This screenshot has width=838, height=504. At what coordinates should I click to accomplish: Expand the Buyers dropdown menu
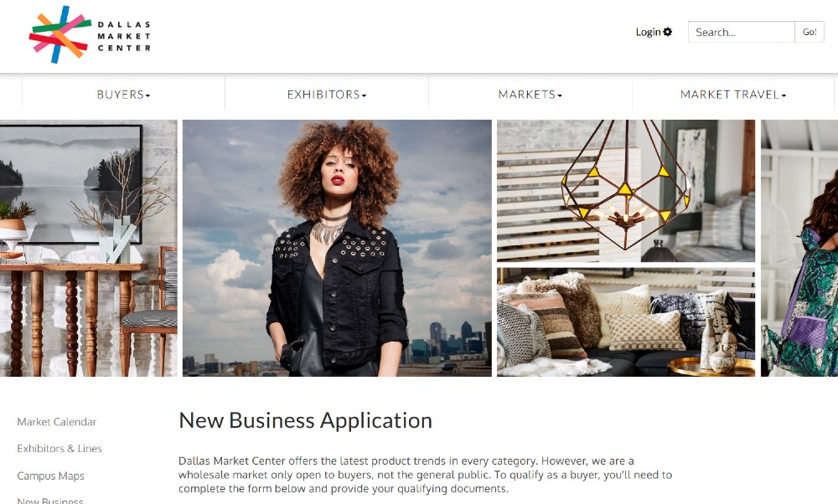point(123,95)
